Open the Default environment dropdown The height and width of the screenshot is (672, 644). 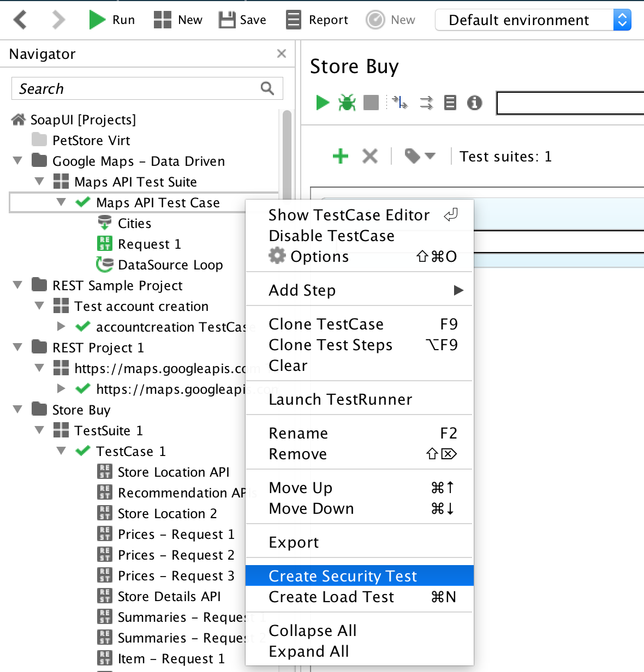[x=533, y=20]
